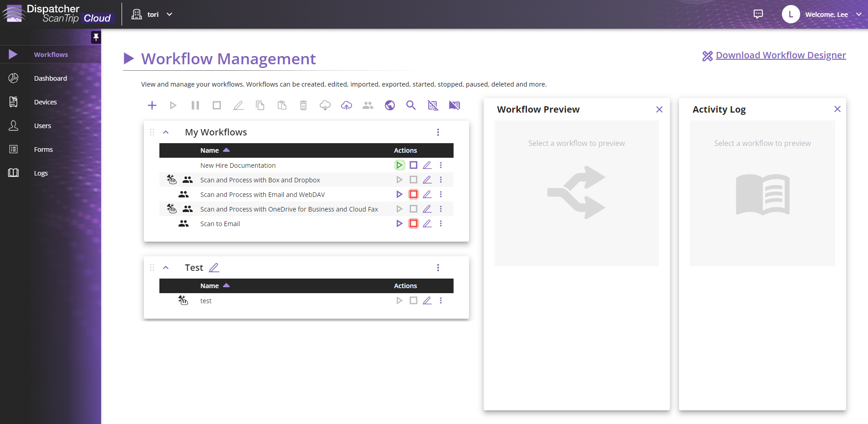This screenshot has height=424, width=868.
Task: Stop the New Hire Documentation workflow
Action: click(x=414, y=165)
